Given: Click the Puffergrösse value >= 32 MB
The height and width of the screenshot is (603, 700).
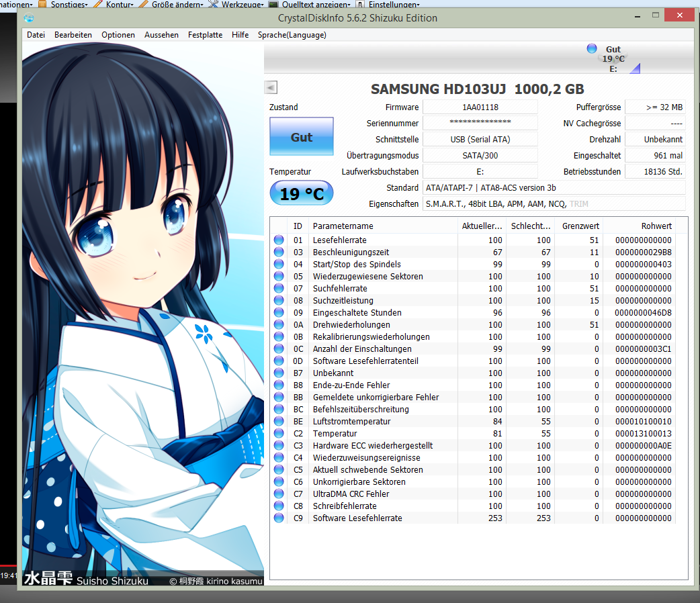Looking at the screenshot, I should tap(655, 107).
